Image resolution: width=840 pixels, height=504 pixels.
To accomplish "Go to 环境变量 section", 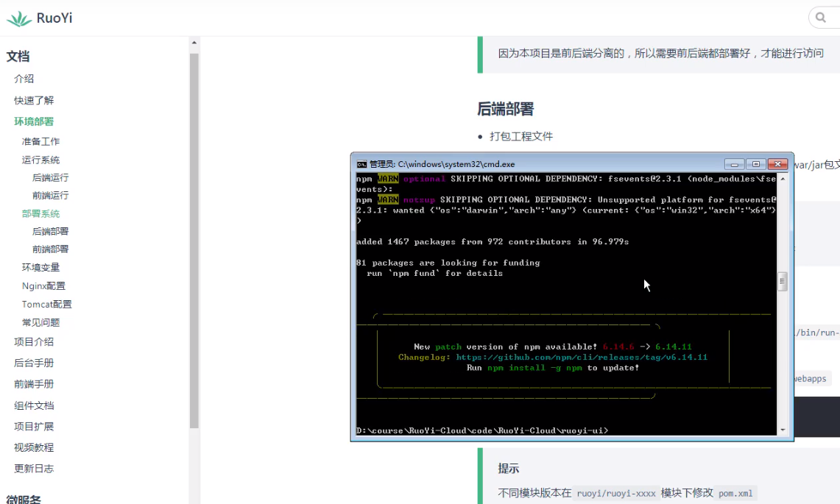I will tap(40, 267).
